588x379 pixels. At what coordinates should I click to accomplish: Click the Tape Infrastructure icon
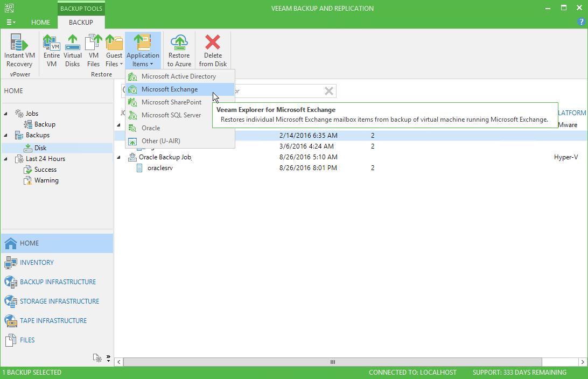pyautogui.click(x=11, y=321)
